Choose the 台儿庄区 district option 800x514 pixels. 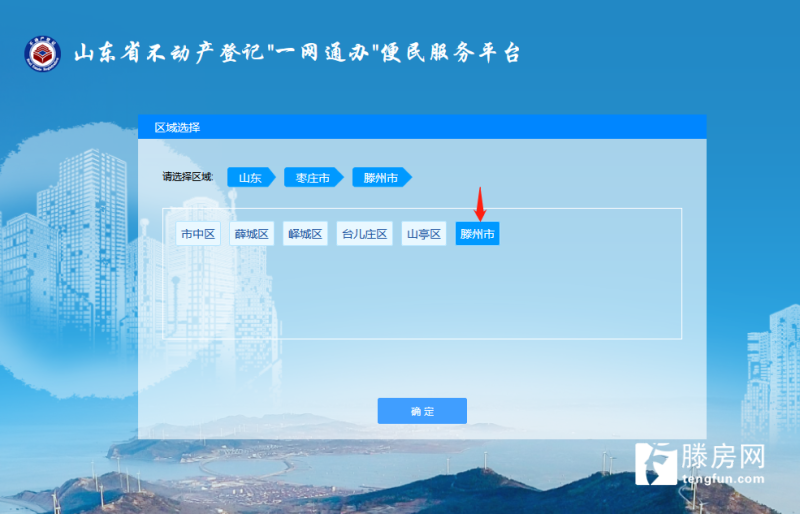coord(364,234)
